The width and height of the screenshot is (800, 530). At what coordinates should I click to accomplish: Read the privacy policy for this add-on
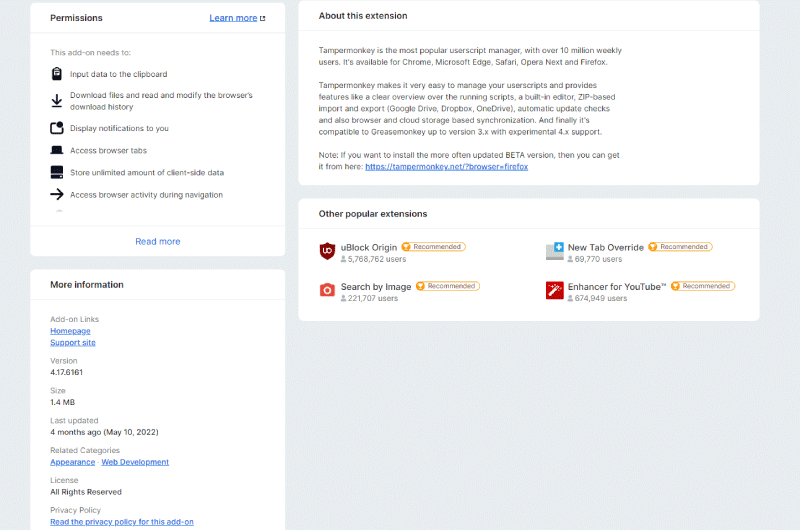122,522
